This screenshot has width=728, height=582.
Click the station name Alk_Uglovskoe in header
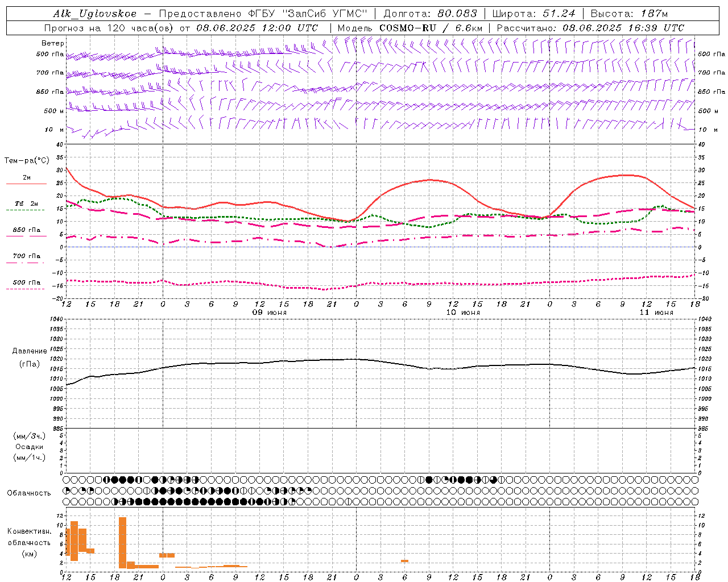[95, 14]
